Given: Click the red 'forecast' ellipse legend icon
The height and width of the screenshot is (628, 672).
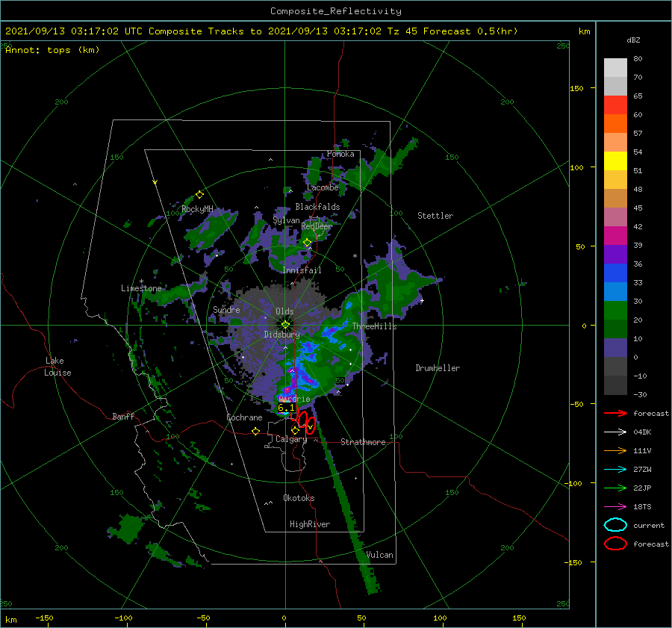Looking at the screenshot, I should point(615,544).
